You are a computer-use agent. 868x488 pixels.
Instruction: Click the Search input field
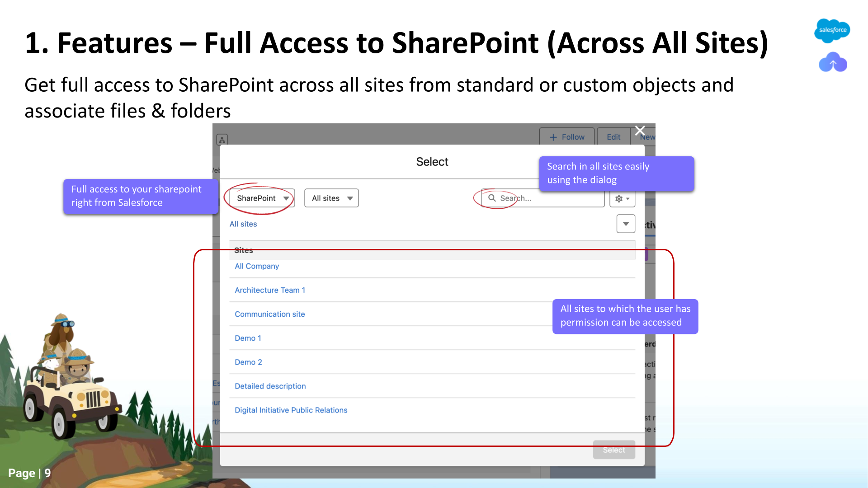pyautogui.click(x=543, y=198)
